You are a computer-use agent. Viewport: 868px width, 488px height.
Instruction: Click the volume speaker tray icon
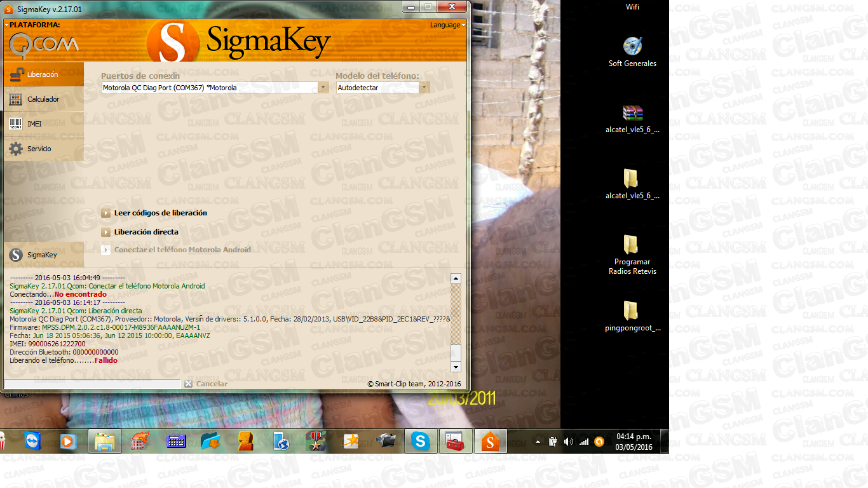pyautogui.click(x=568, y=442)
